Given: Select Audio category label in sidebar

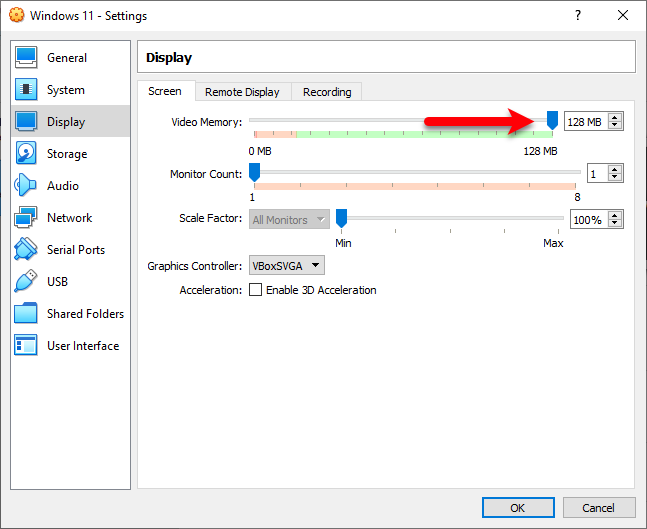Looking at the screenshot, I should pyautogui.click(x=63, y=186).
